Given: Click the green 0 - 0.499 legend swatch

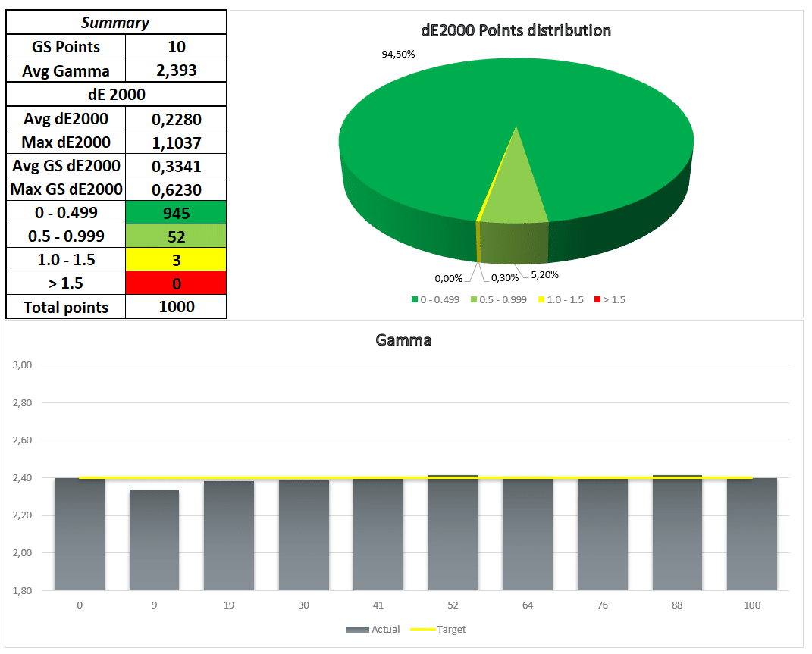Looking at the screenshot, I should coord(415,299).
